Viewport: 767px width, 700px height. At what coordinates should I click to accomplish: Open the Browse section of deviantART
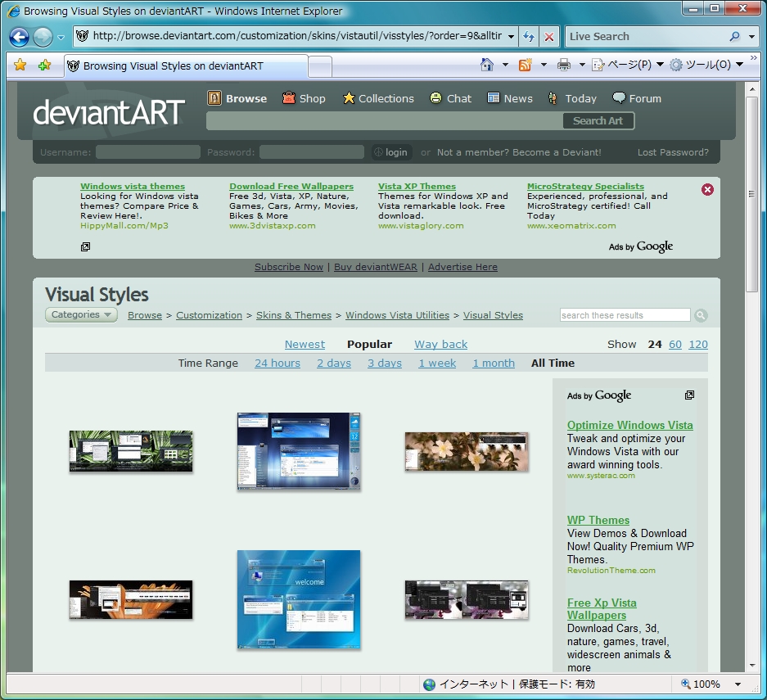tap(237, 98)
